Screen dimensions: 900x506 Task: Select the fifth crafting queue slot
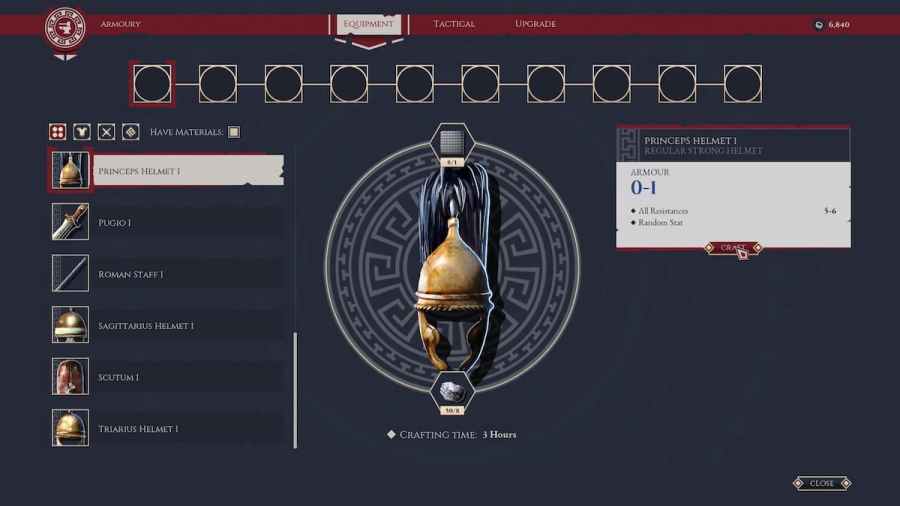tap(414, 84)
